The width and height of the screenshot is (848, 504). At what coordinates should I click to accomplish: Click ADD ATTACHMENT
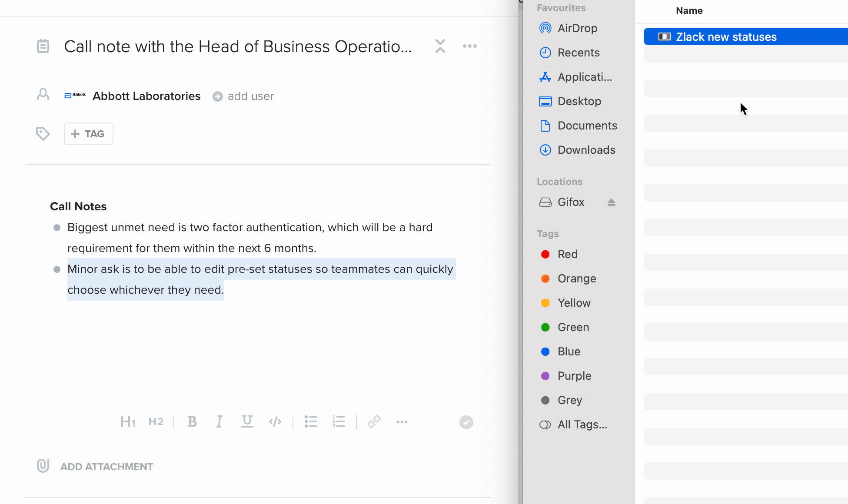(x=107, y=467)
